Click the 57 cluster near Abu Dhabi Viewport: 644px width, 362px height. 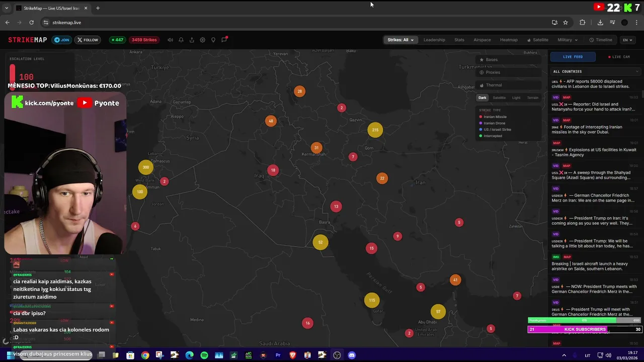point(438,312)
